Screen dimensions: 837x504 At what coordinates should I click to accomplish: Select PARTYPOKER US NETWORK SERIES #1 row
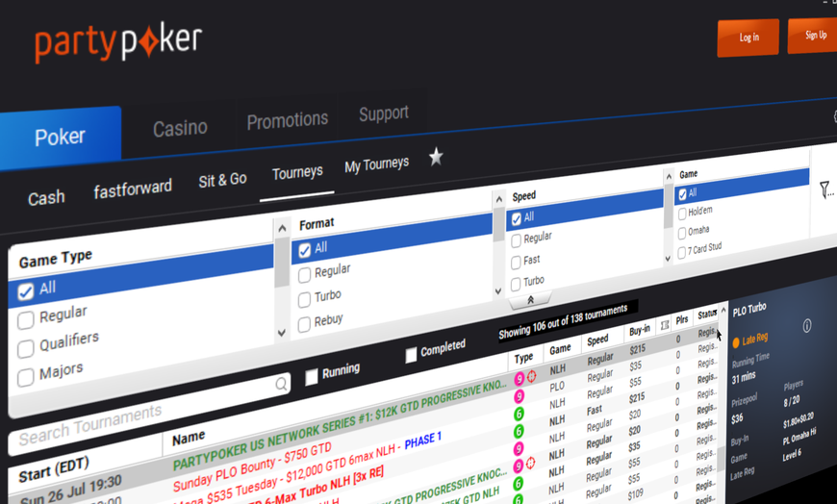pyautogui.click(x=340, y=425)
